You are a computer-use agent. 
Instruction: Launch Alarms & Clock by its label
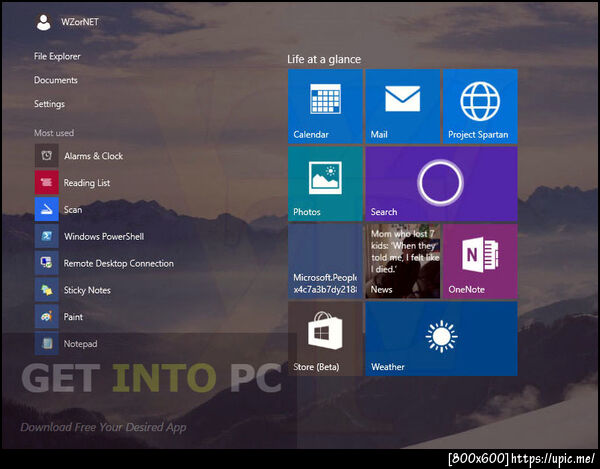(93, 156)
